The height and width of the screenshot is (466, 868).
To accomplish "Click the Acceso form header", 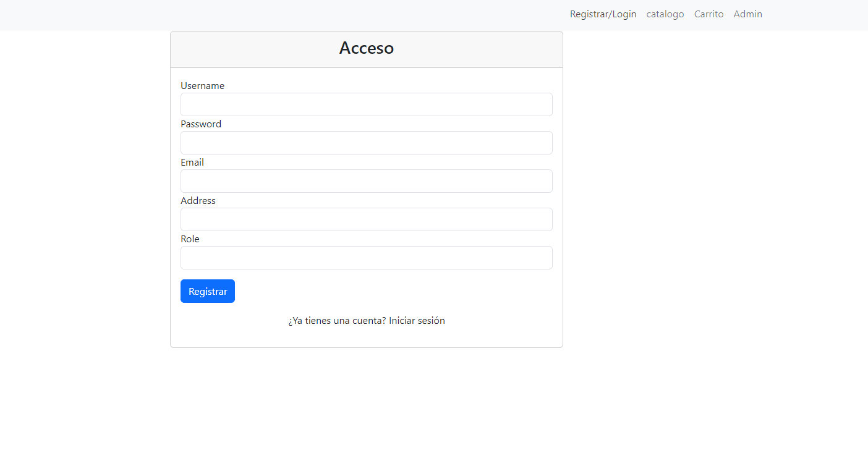I will click(x=366, y=48).
